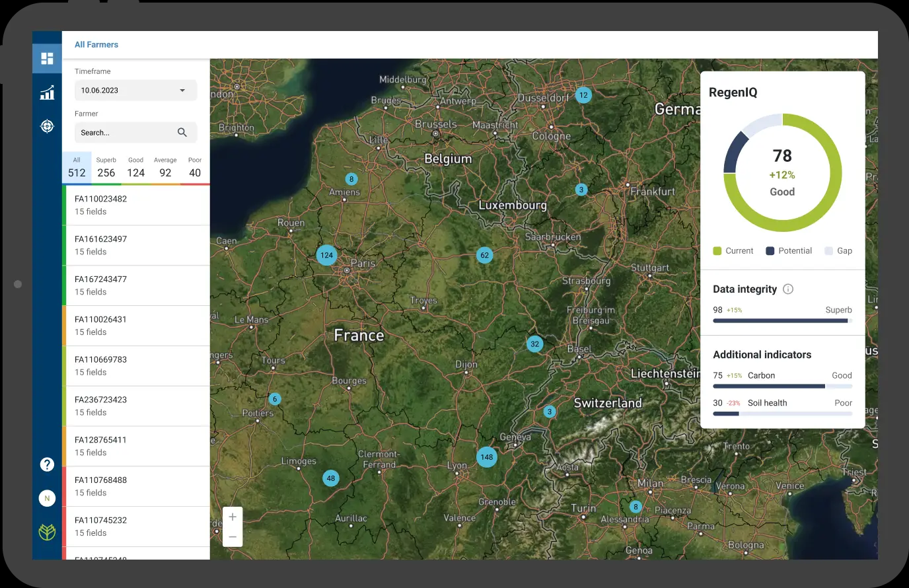This screenshot has height=588, width=909.
Task: Click the search magnifier icon
Action: click(x=182, y=132)
